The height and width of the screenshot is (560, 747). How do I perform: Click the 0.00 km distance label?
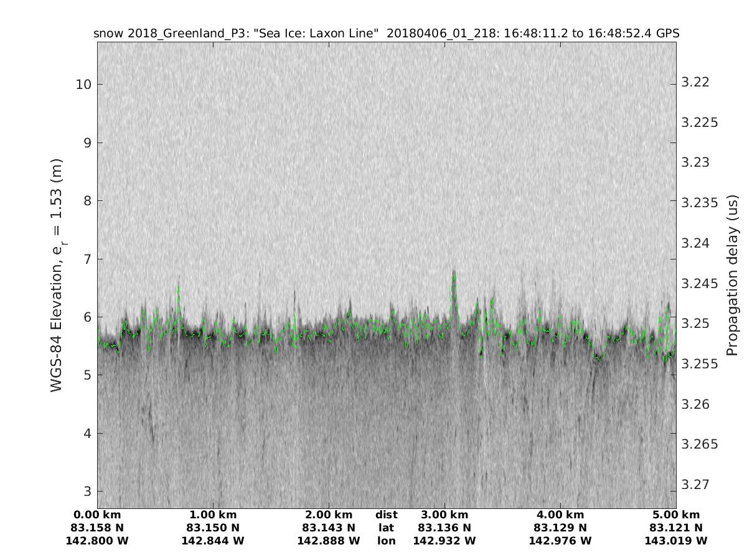pyautogui.click(x=97, y=515)
